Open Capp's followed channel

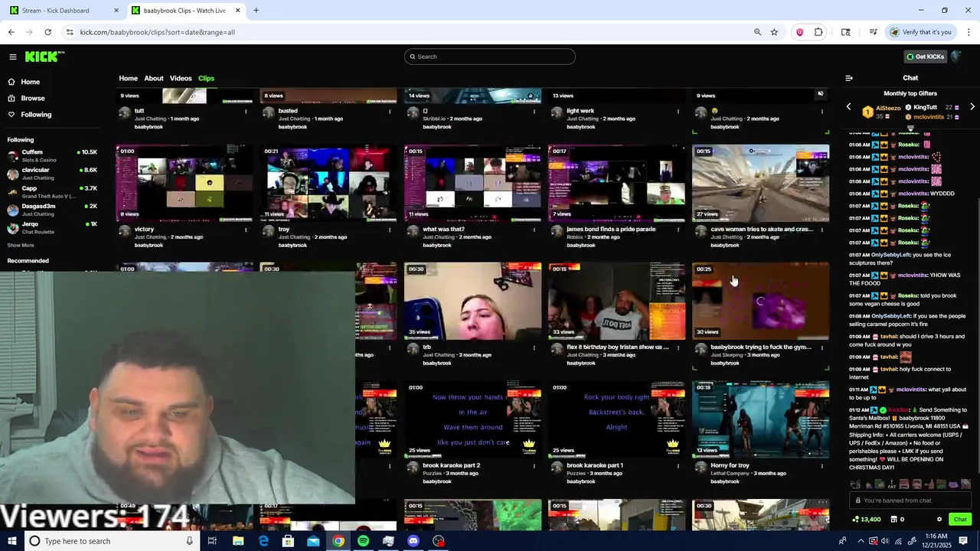point(52,191)
